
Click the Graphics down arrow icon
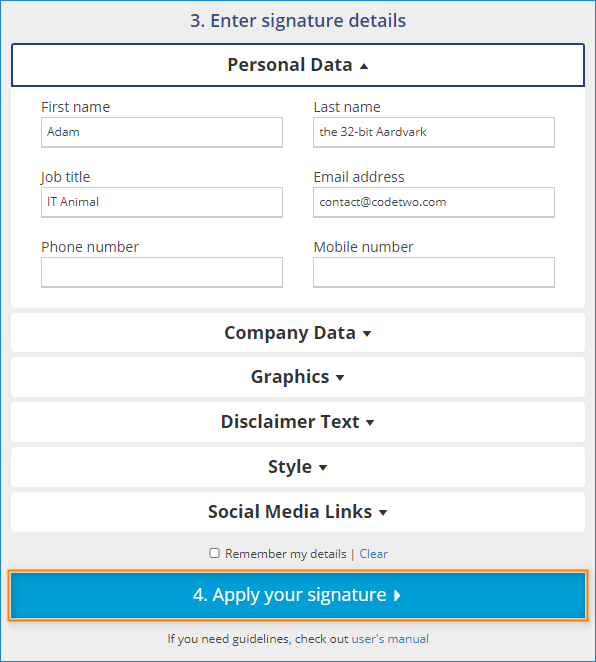[340, 377]
